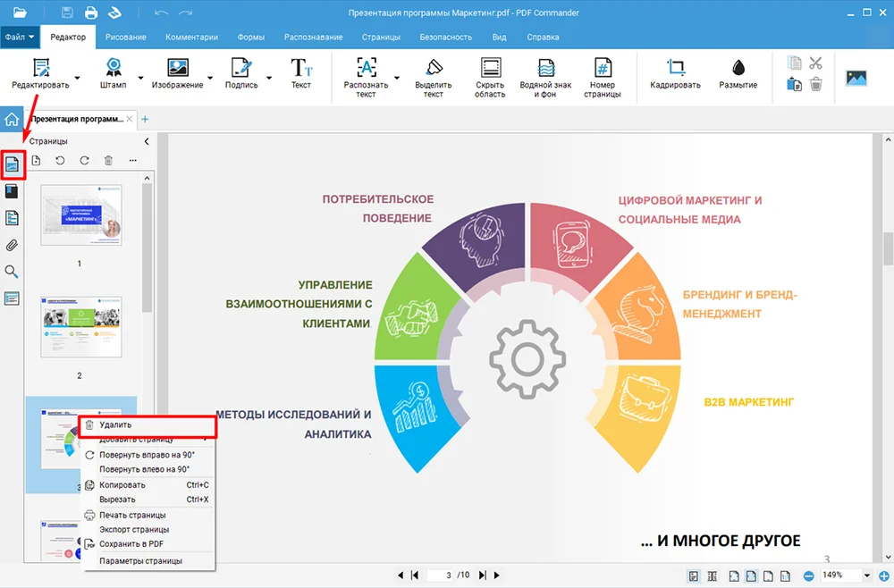Viewport: 894px width, 588px height.
Task: Open the Водяной знак и фон tool
Action: tap(545, 76)
